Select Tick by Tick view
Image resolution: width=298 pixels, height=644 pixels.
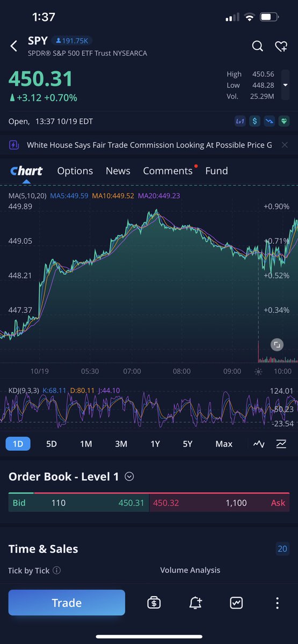click(x=30, y=570)
